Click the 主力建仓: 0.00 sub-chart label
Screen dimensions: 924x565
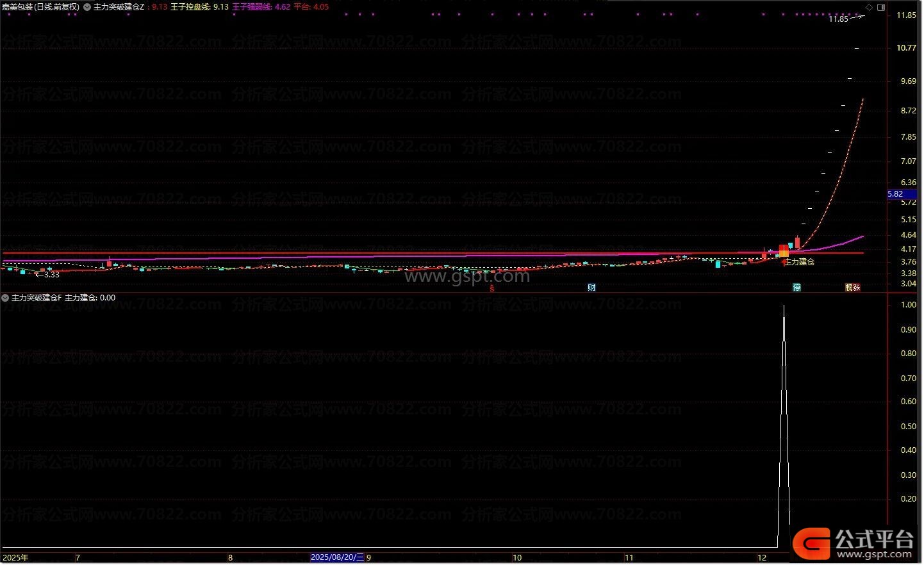90,298
